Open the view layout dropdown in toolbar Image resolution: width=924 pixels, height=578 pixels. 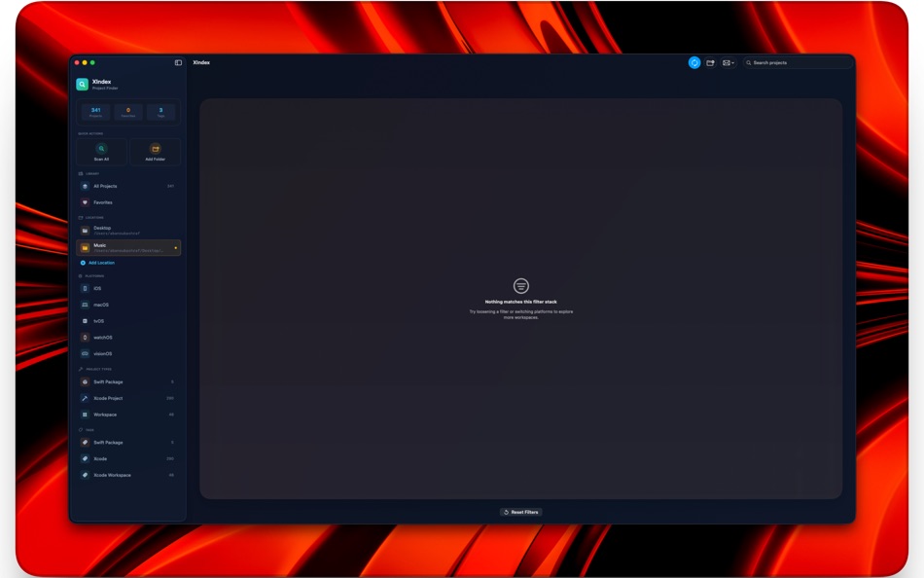pyautogui.click(x=727, y=62)
